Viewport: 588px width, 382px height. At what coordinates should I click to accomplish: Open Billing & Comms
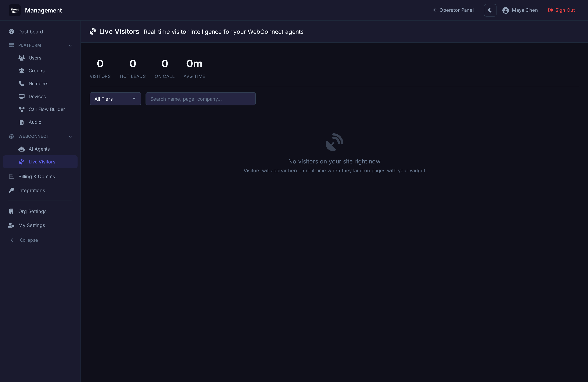click(40, 176)
